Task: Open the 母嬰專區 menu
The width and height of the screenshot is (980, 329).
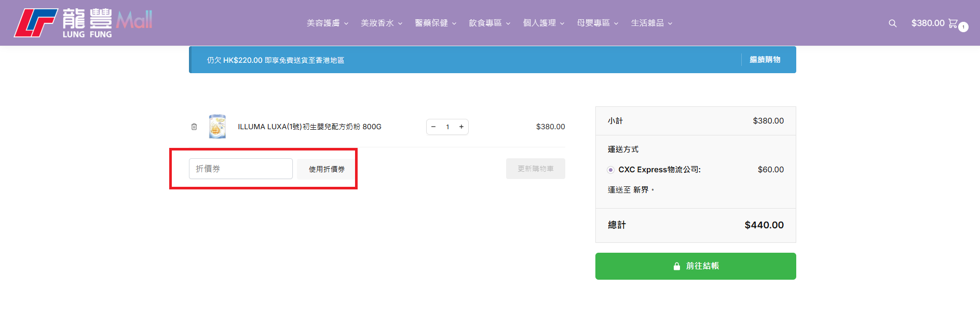Action: tap(597, 23)
